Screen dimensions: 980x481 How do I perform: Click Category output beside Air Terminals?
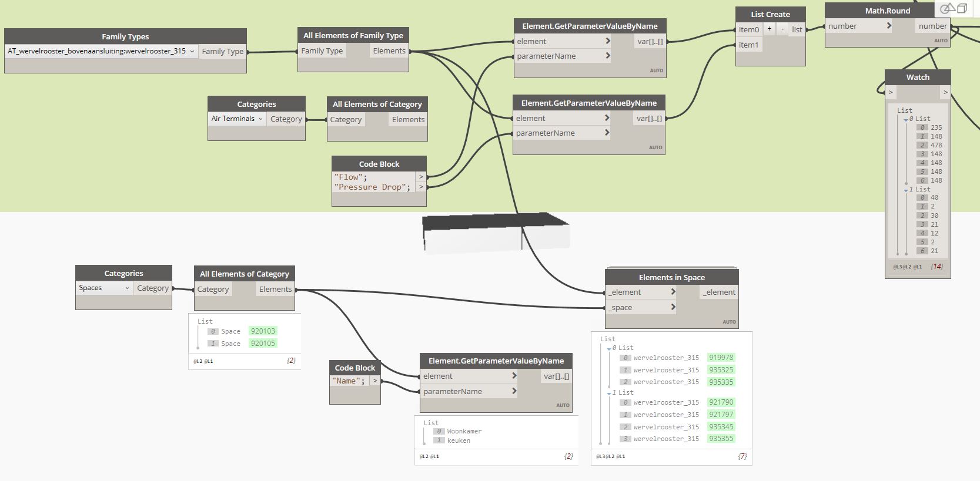pyautogui.click(x=286, y=119)
